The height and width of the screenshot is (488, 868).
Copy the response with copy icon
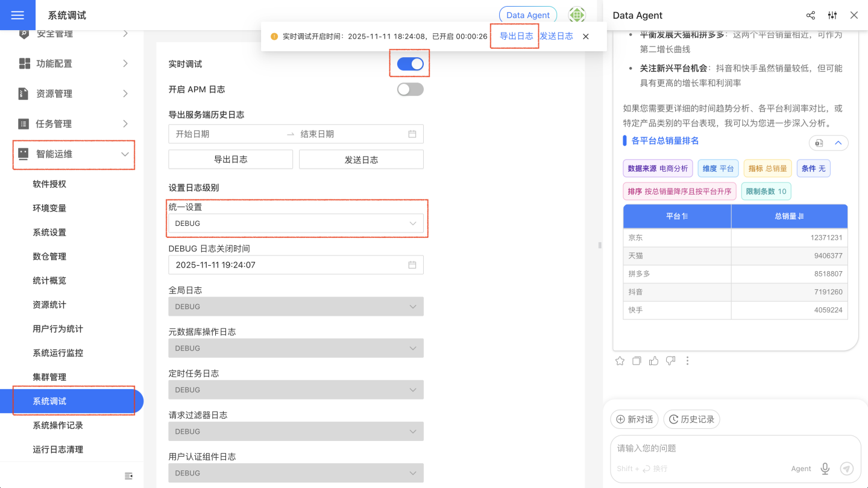point(637,361)
